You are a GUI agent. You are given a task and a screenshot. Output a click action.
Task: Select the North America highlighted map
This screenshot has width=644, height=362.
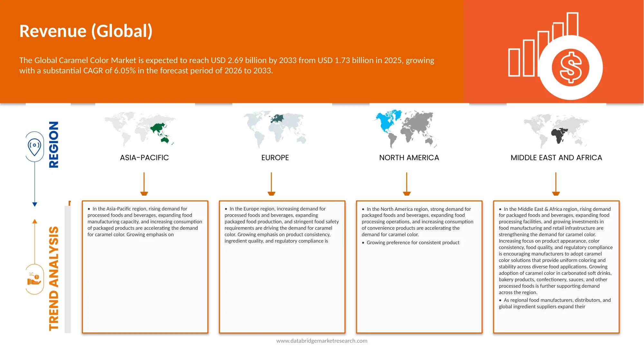[x=406, y=129]
